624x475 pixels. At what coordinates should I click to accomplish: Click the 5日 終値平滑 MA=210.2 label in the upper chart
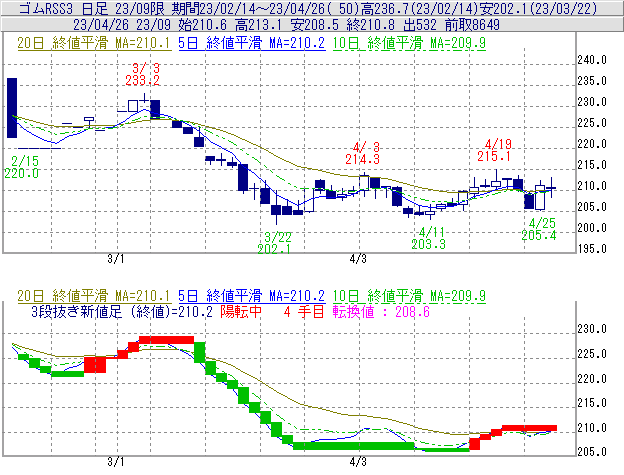point(252,43)
